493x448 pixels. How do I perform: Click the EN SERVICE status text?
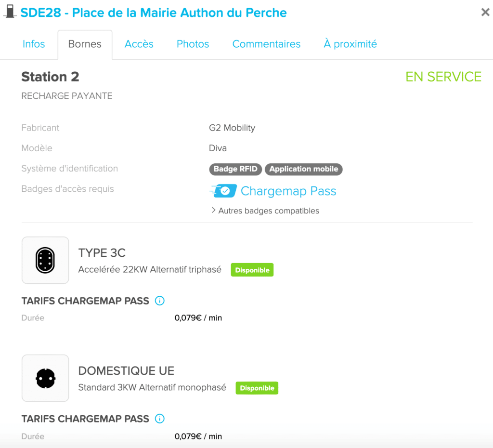(443, 77)
